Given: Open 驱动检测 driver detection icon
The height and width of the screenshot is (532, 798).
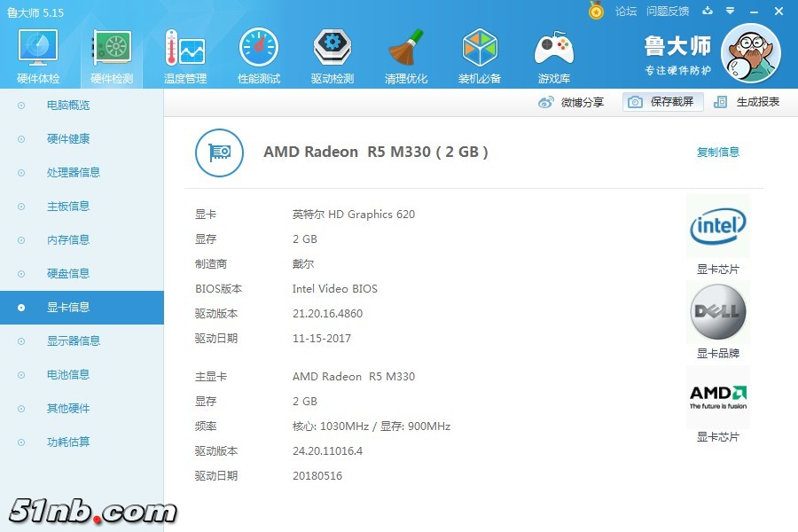Looking at the screenshot, I should (x=332, y=57).
